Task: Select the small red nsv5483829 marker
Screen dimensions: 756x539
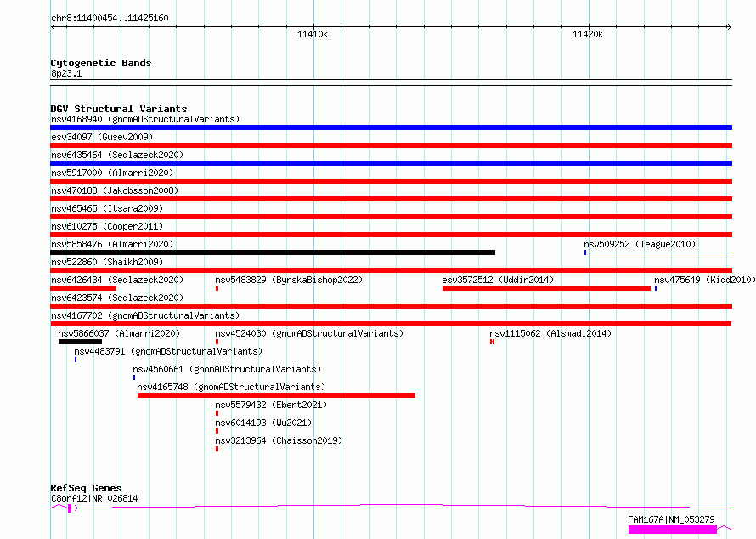Action: (217, 288)
